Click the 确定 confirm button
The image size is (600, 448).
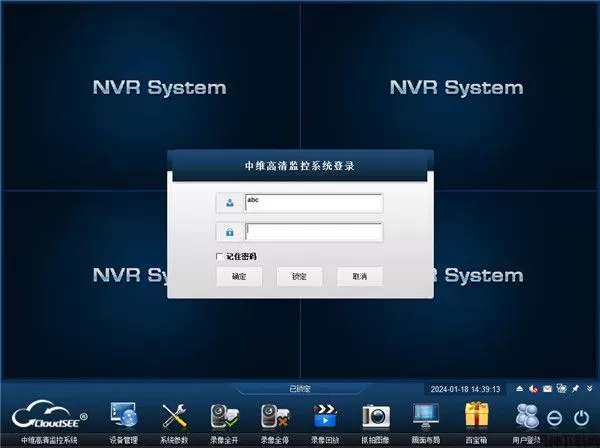pyautogui.click(x=239, y=276)
